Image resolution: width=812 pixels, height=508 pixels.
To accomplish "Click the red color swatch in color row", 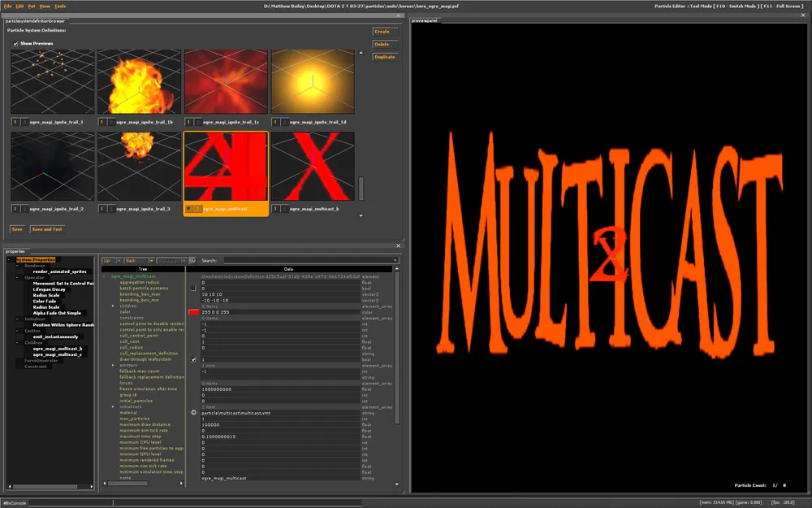I will (193, 311).
